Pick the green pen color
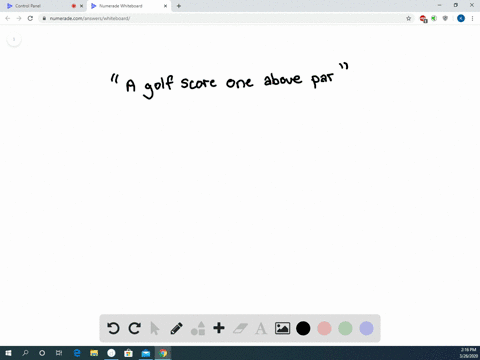 tap(345, 328)
